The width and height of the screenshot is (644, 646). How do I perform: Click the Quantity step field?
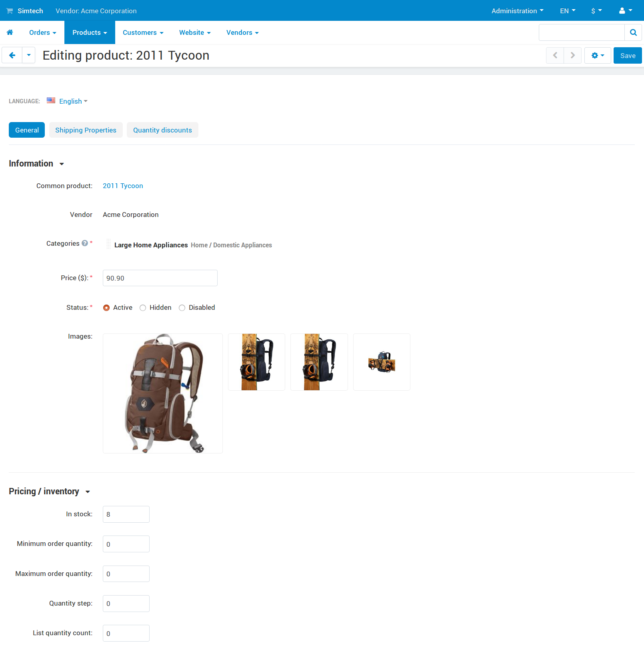click(x=126, y=604)
